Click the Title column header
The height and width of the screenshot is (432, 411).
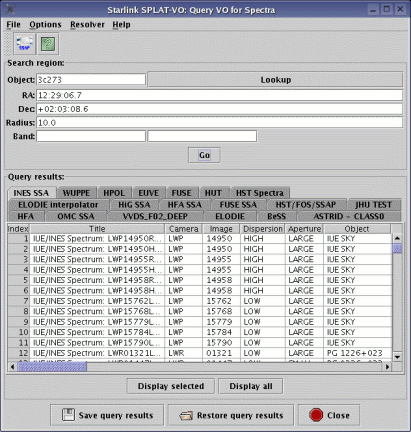[x=97, y=229]
